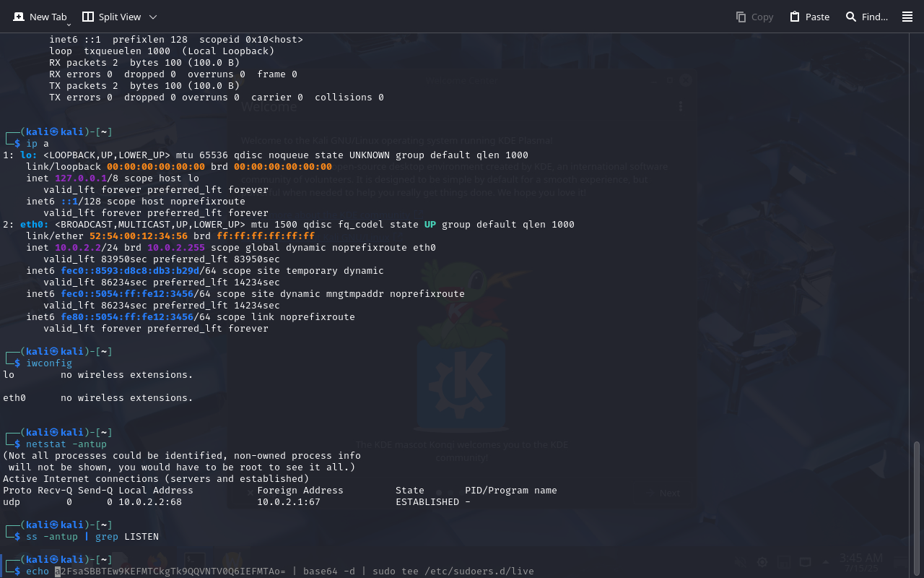This screenshot has width=924, height=578.
Task: Open the hamburger menu
Action: pos(907,17)
